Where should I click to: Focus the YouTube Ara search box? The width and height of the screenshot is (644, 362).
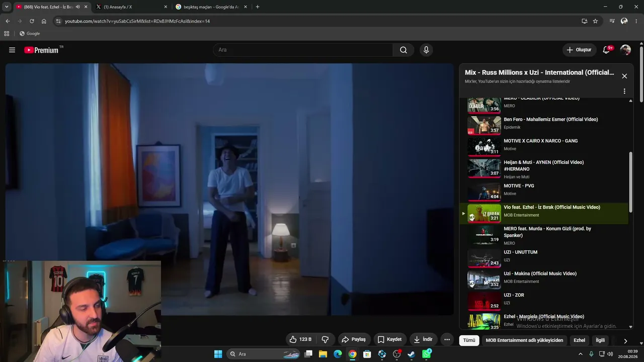pyautogui.click(x=303, y=50)
